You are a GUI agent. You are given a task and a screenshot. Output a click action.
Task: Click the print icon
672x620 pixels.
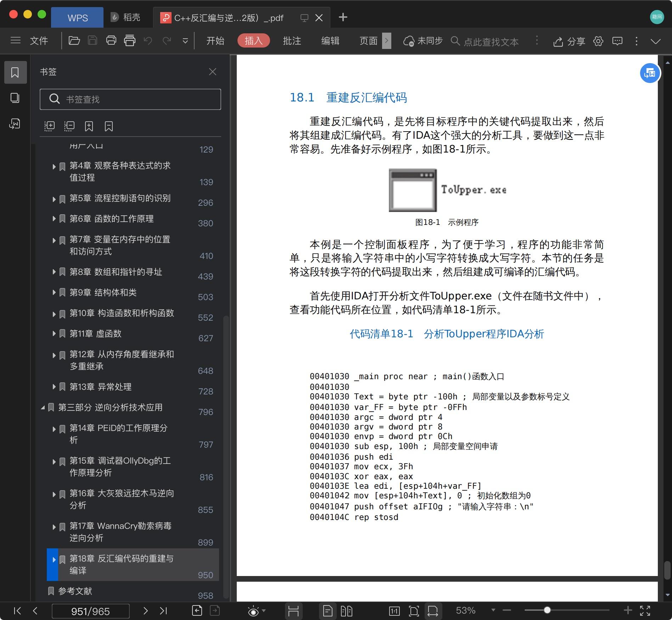tap(111, 40)
